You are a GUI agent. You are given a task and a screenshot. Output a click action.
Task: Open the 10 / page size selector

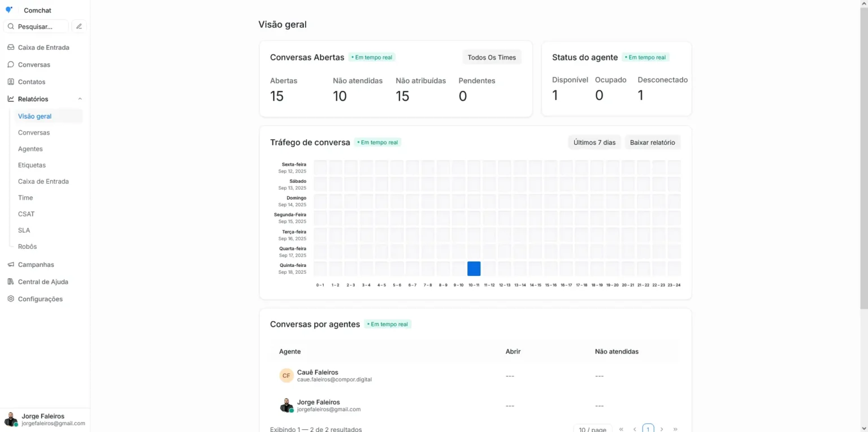[592, 429]
